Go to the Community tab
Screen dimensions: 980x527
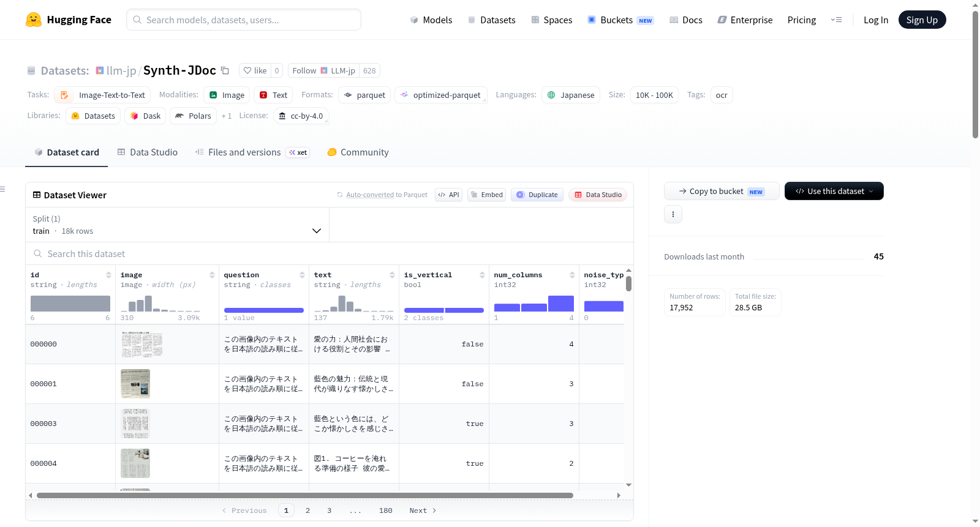tap(358, 152)
